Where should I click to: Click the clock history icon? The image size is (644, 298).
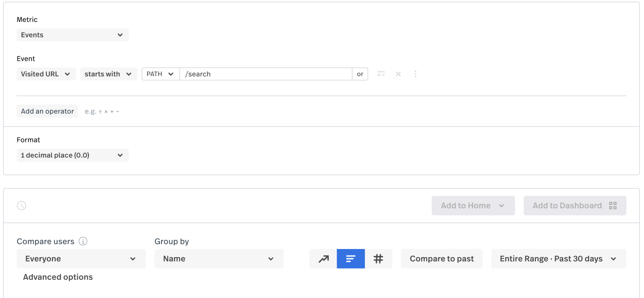22,205
